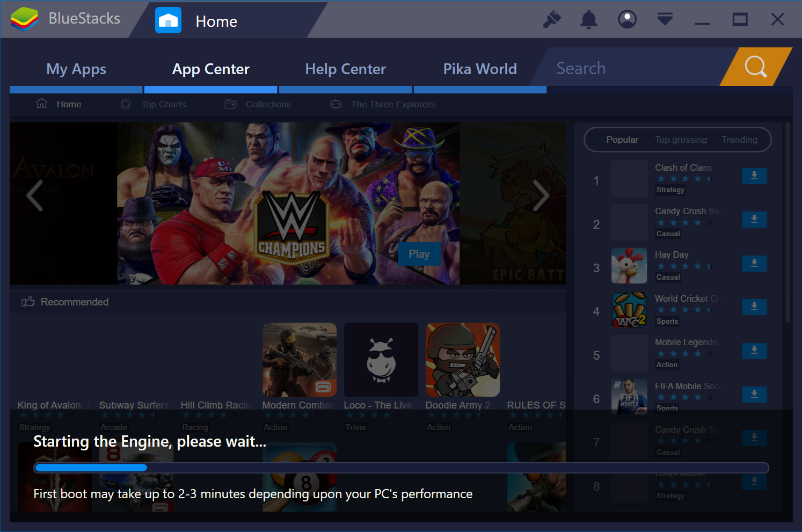Screen dimensions: 802x532
Task: Click the BlueStacks logo icon
Action: tap(24, 19)
